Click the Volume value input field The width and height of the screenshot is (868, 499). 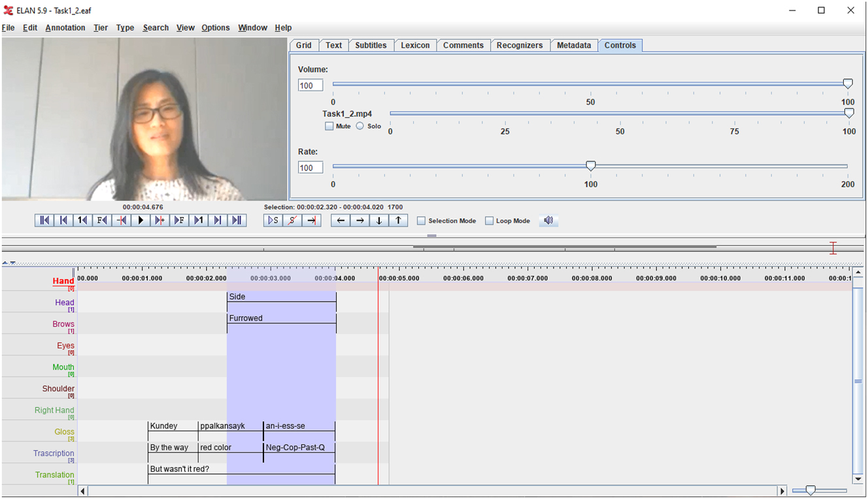click(x=310, y=86)
